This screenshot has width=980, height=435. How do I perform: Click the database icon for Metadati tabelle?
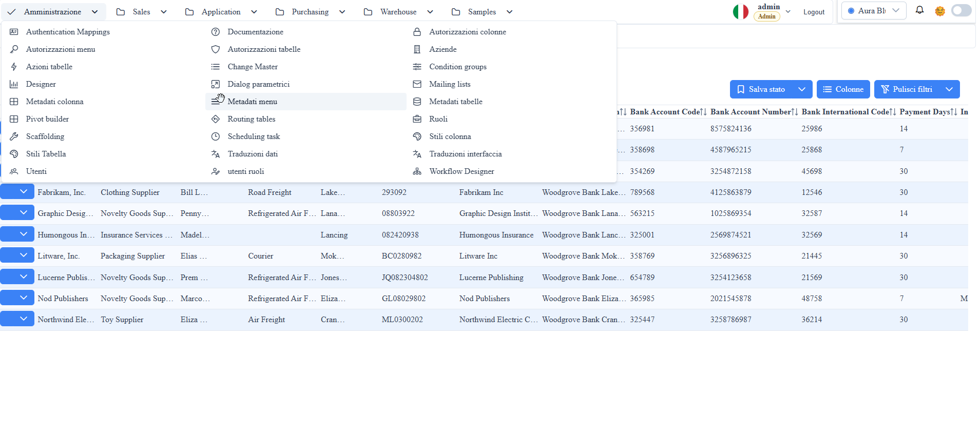pos(417,102)
